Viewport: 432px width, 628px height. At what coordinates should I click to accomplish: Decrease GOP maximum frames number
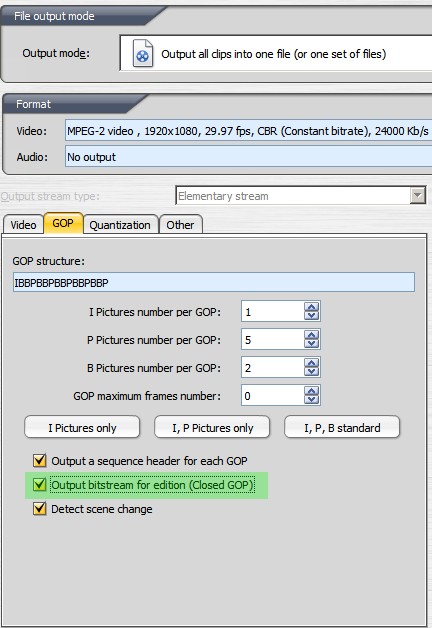[x=311, y=400]
